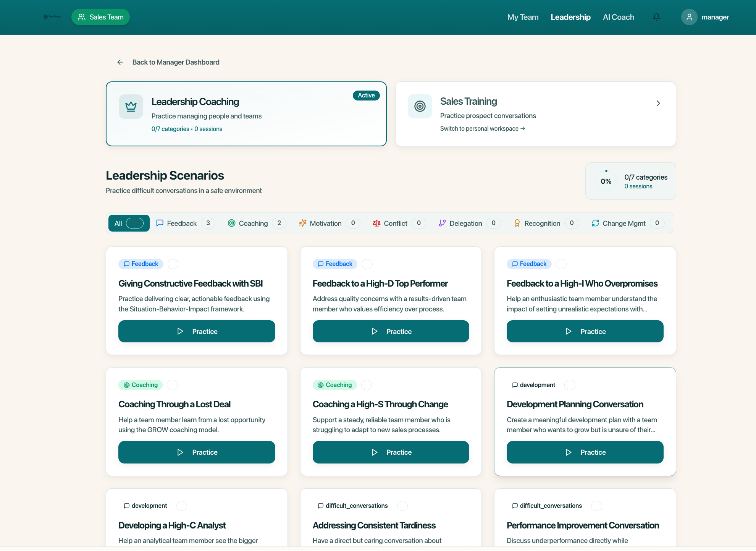Click the 0% progress ring

tap(606, 181)
